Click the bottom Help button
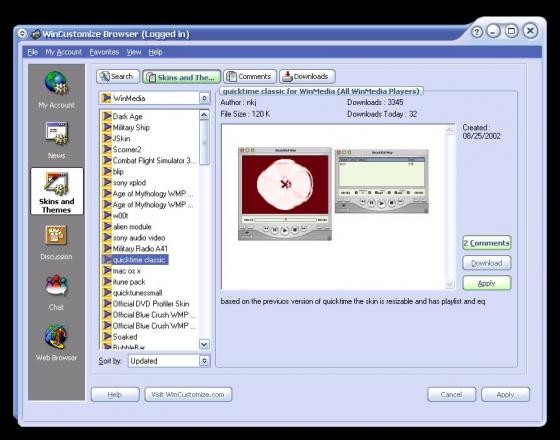This screenshot has width=560, height=440. [x=115, y=395]
